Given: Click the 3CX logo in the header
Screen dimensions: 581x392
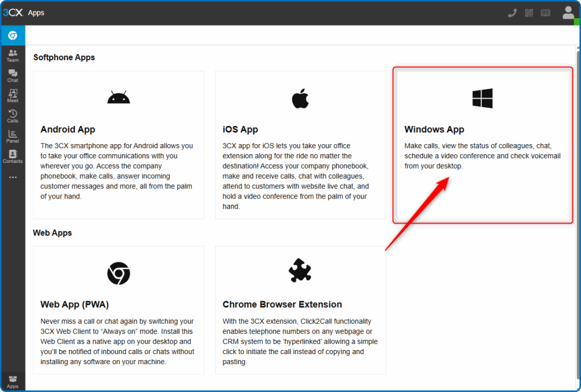Looking at the screenshot, I should click(13, 12).
